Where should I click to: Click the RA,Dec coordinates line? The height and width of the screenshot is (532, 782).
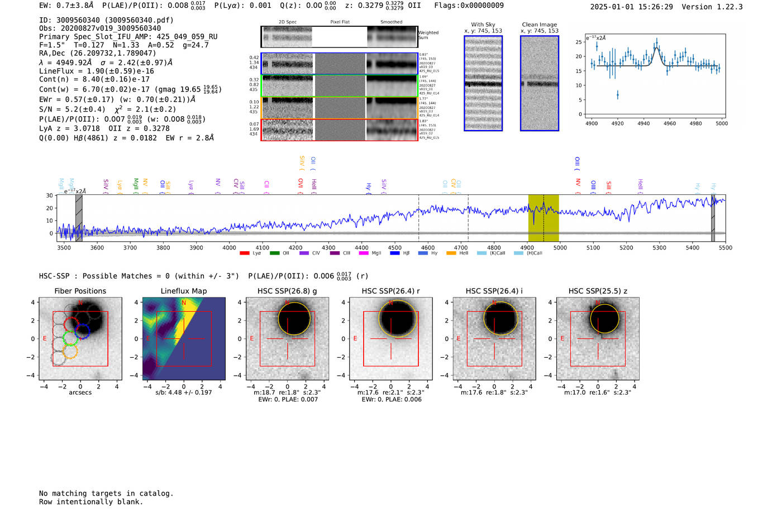click(x=98, y=54)
